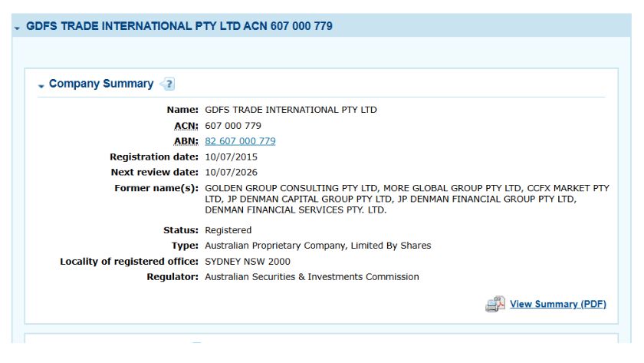Click the Status value Registered

point(228,230)
